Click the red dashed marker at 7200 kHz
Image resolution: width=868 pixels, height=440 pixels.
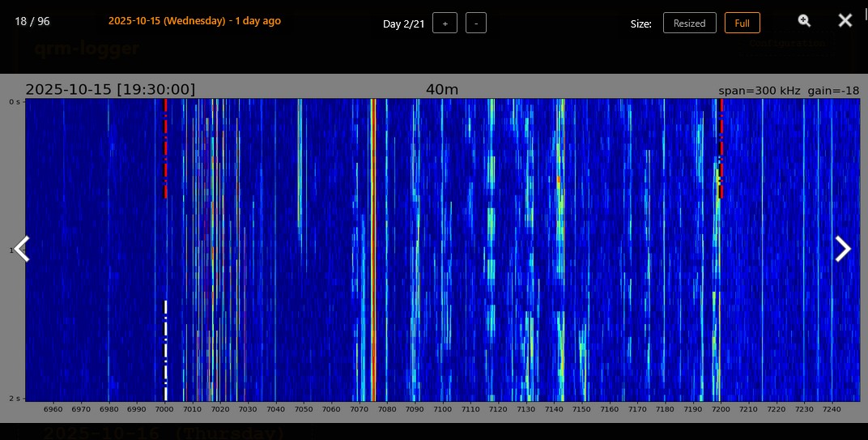click(x=721, y=148)
